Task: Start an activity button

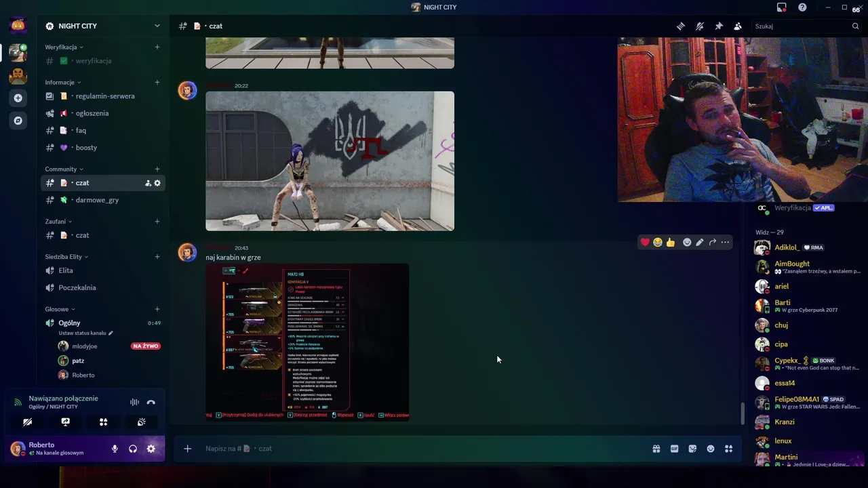Action: (103, 422)
